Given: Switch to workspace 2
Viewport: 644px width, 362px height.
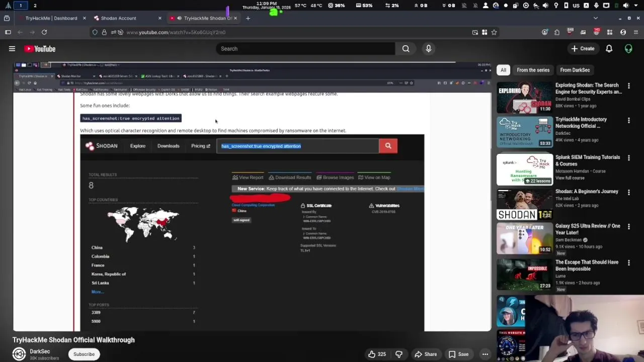Looking at the screenshot, I should pos(35,6).
